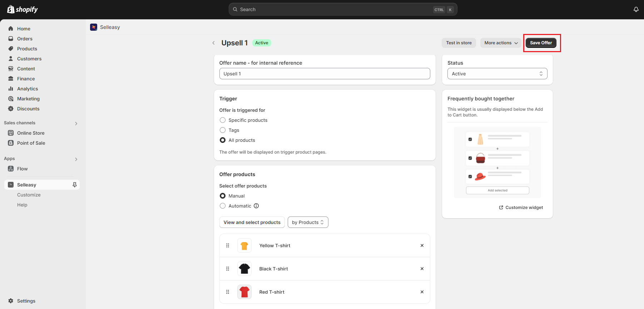The height and width of the screenshot is (309, 644).
Task: Click the Offer name input field
Action: [x=325, y=74]
